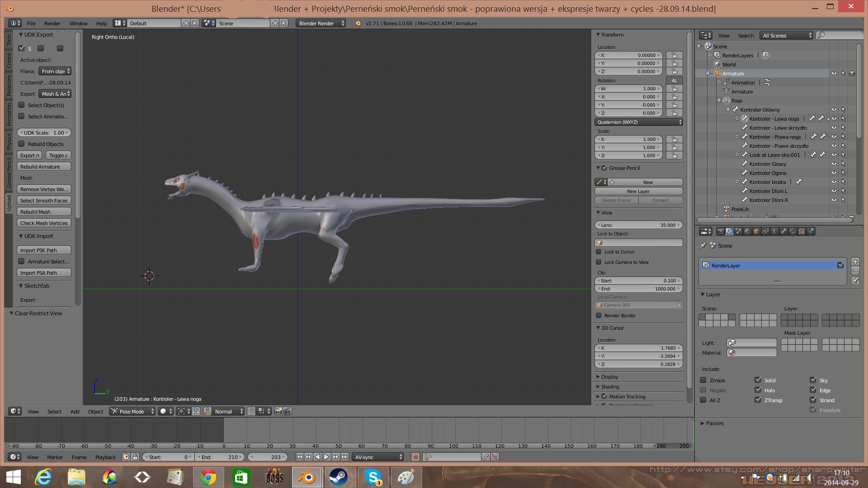This screenshot has height=488, width=868.
Task: Click play animation button in timeline
Action: [x=326, y=457]
